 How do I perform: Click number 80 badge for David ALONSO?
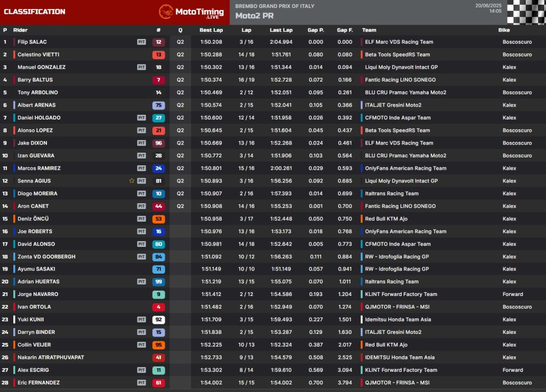158,244
